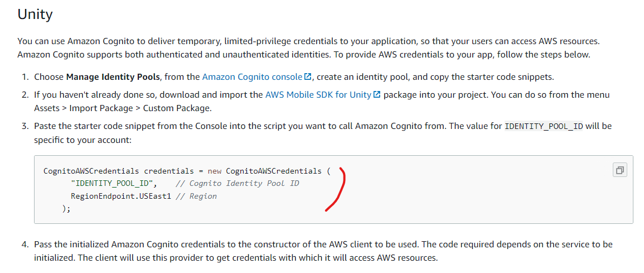This screenshot has height=273, width=644.
Task: Click "new CognitoAWSCredentials (" constructor call in code
Action: (x=269, y=170)
